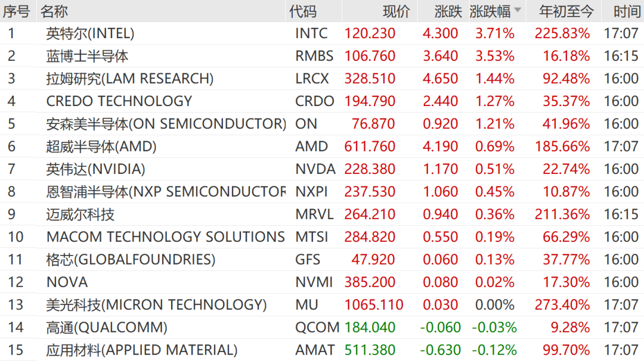Click the ON ticker code
This screenshot has width=644, height=361.
pyautogui.click(x=306, y=123)
